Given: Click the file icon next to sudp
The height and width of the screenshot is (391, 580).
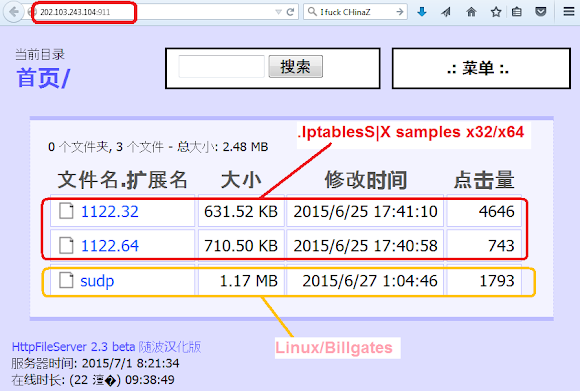Looking at the screenshot, I should [66, 280].
